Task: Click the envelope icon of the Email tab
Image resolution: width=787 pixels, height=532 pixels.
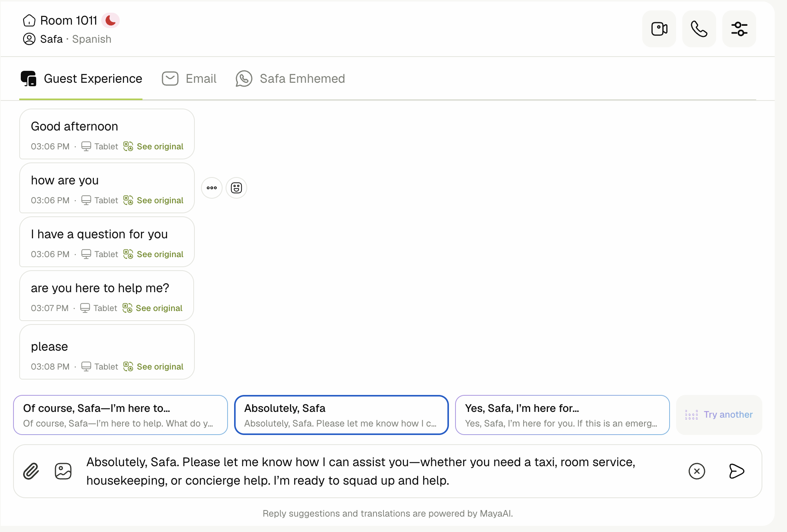Action: click(170, 79)
